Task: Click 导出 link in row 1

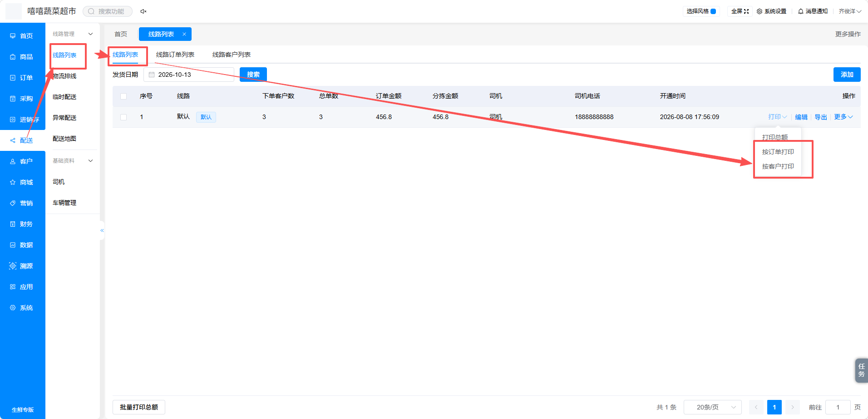Action: 821,117
